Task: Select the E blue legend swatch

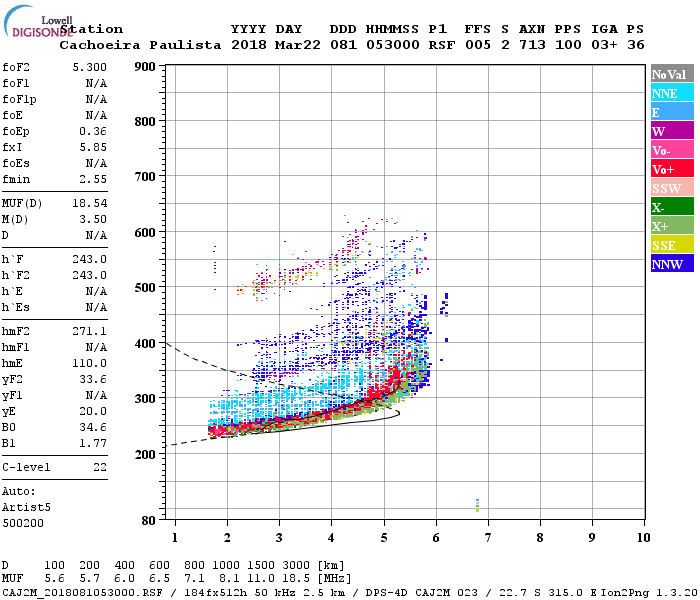Action: click(672, 112)
